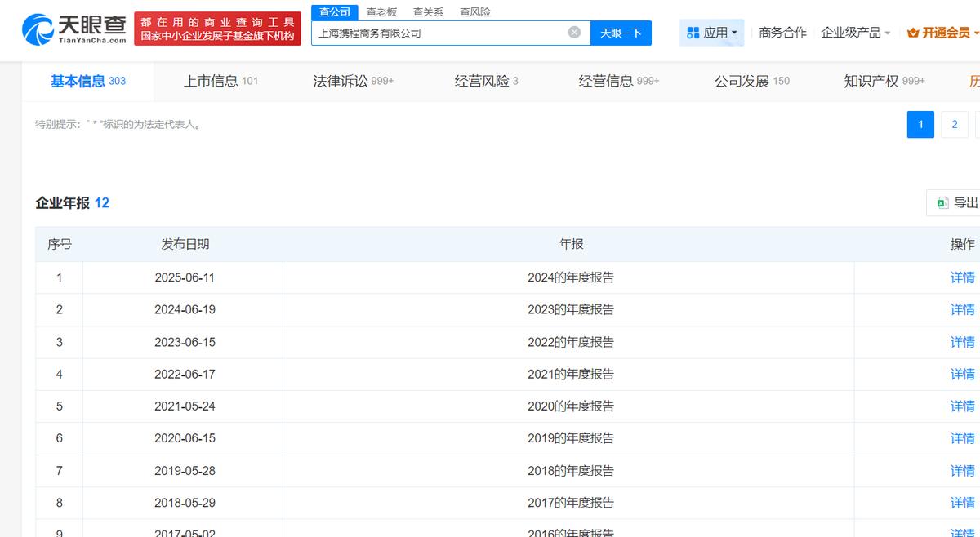Clear the search box with the X icon
Image resolution: width=980 pixels, height=537 pixels.
(x=574, y=33)
